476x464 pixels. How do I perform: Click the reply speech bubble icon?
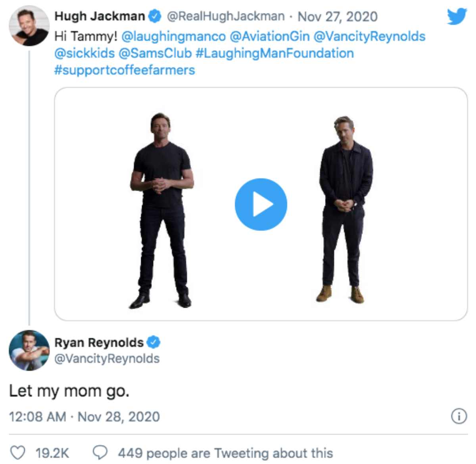pos(100,452)
